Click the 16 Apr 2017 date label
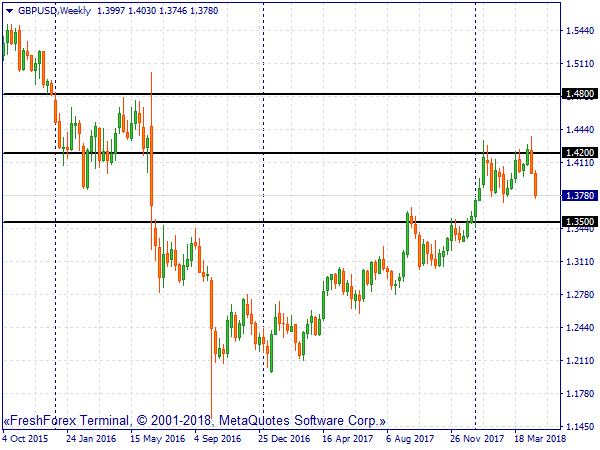This screenshot has width=600, height=450. point(347,439)
